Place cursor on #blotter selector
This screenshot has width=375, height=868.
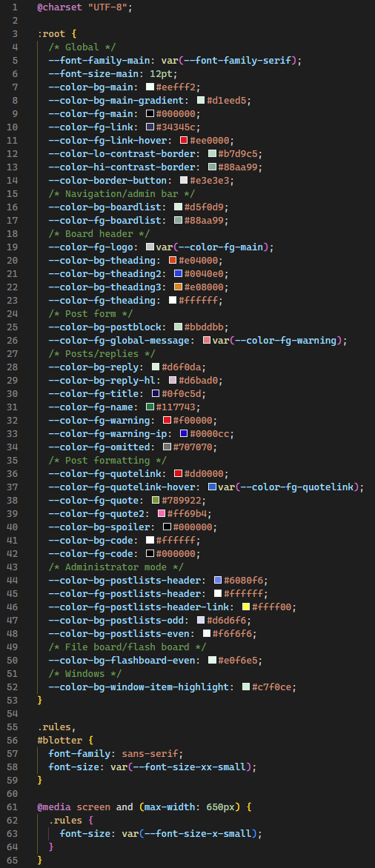point(57,753)
